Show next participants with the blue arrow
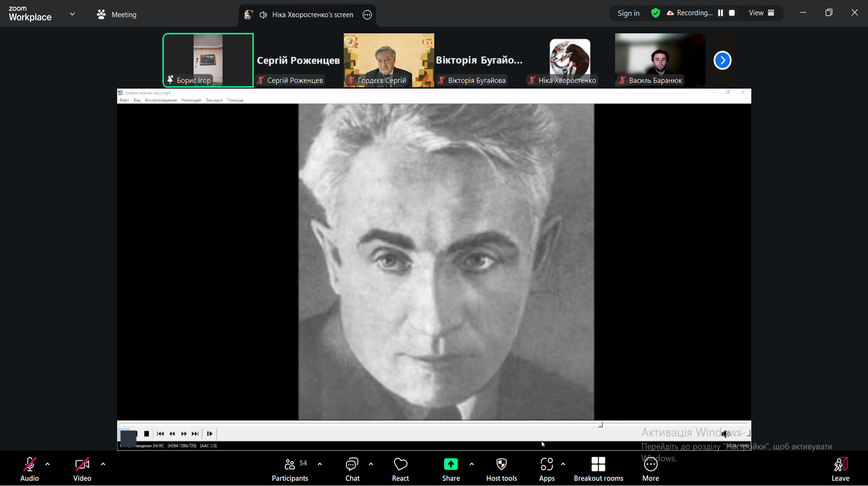Viewport: 868px width, 486px height. [x=722, y=60]
